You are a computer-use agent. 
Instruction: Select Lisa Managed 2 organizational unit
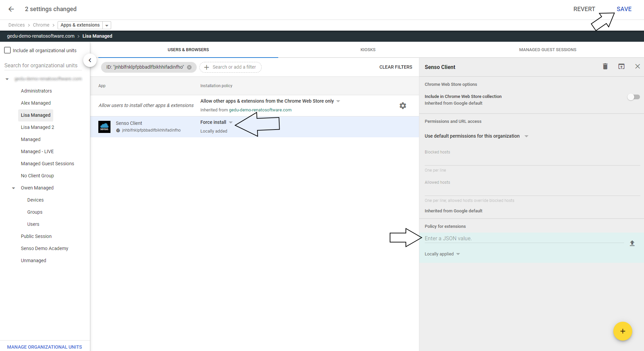click(x=37, y=127)
